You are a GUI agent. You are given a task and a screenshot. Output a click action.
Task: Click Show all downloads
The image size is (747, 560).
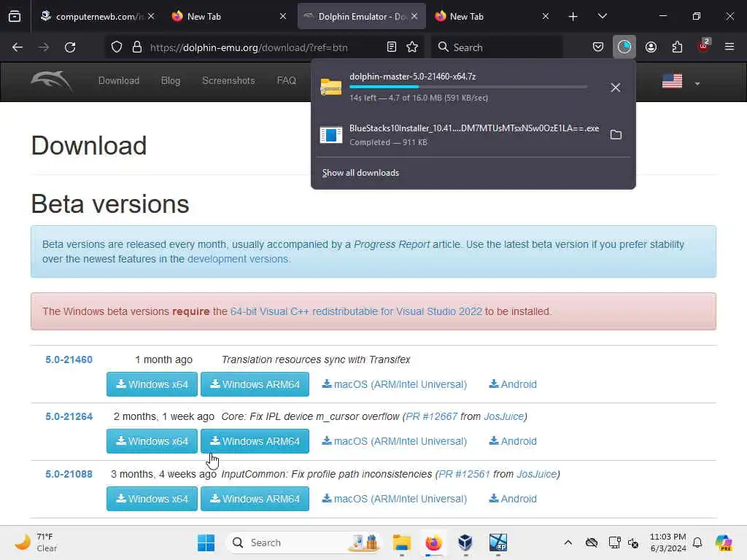(x=360, y=173)
